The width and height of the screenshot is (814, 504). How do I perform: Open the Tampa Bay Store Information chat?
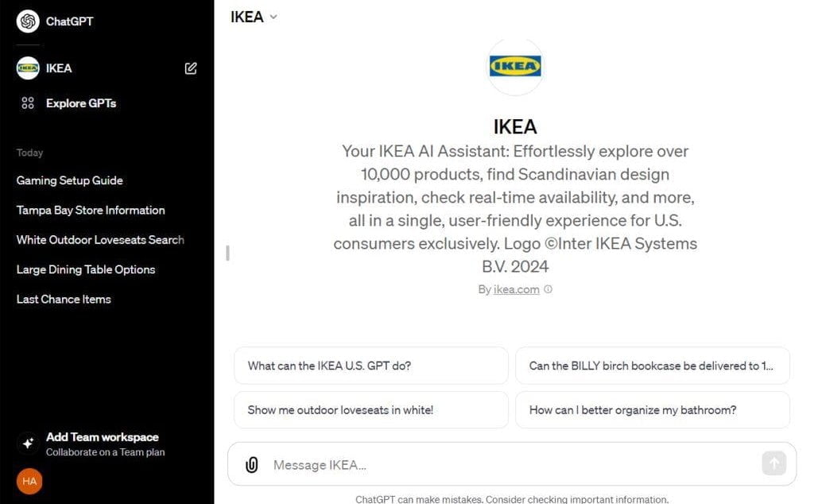(x=90, y=210)
